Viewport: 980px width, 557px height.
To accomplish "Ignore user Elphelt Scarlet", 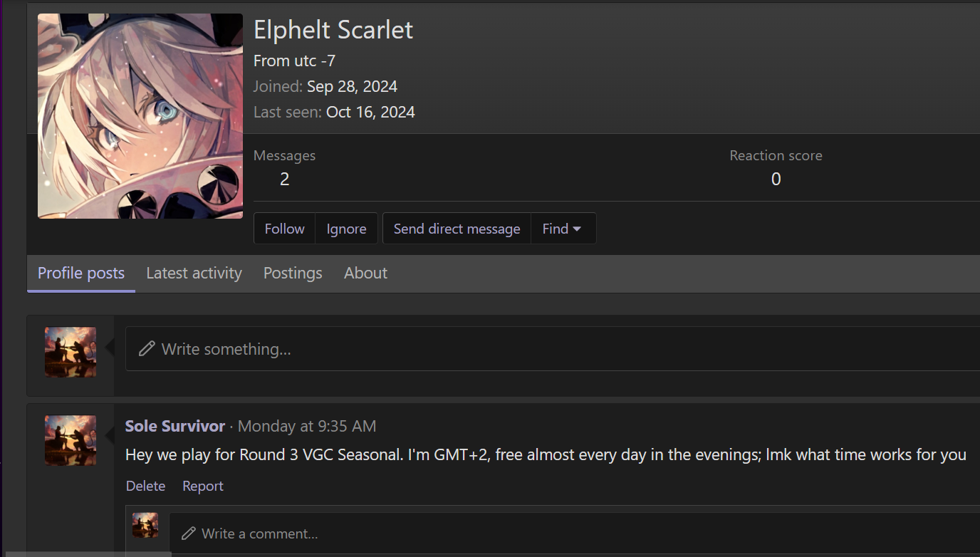I will point(346,229).
